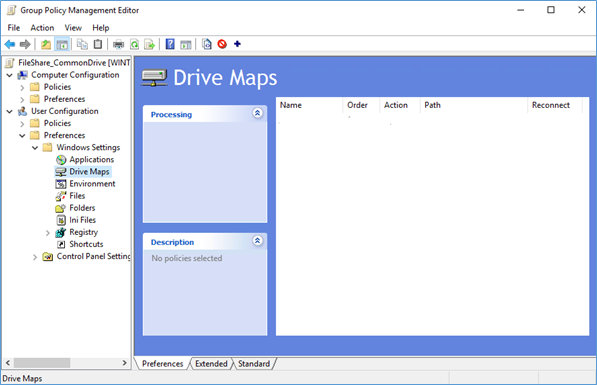The width and height of the screenshot is (597, 385).
Task: Click the Refresh toolbar icon
Action: 134,45
